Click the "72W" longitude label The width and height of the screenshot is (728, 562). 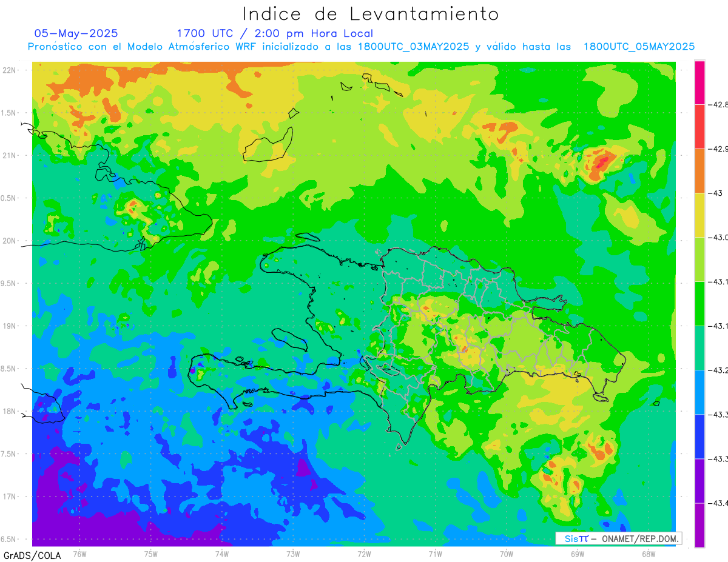click(364, 554)
